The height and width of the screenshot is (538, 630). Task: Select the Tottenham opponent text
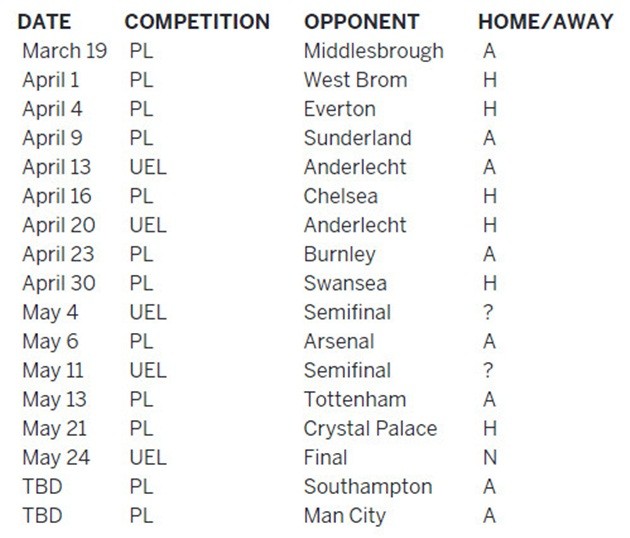(x=355, y=399)
